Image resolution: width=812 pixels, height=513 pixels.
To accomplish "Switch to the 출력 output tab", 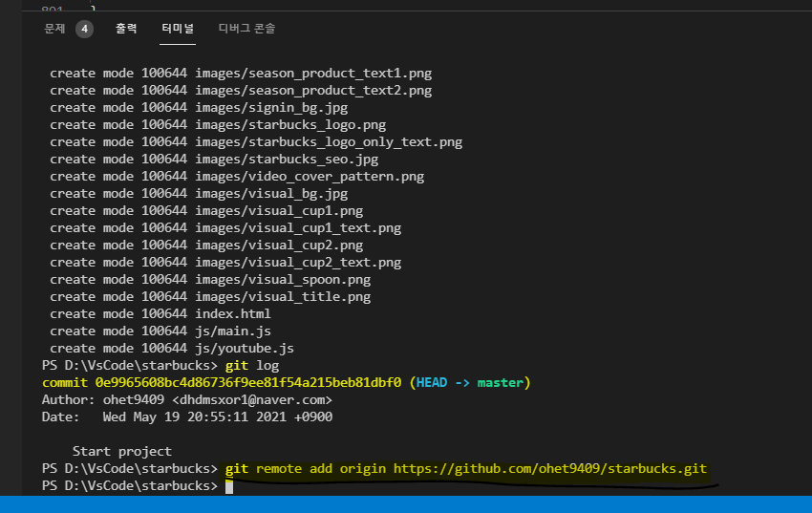I will [x=126, y=29].
